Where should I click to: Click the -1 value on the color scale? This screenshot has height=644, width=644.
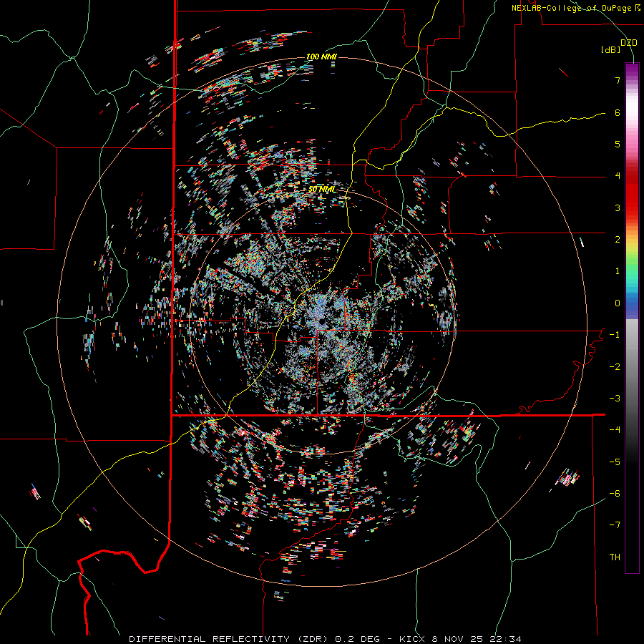[615, 335]
